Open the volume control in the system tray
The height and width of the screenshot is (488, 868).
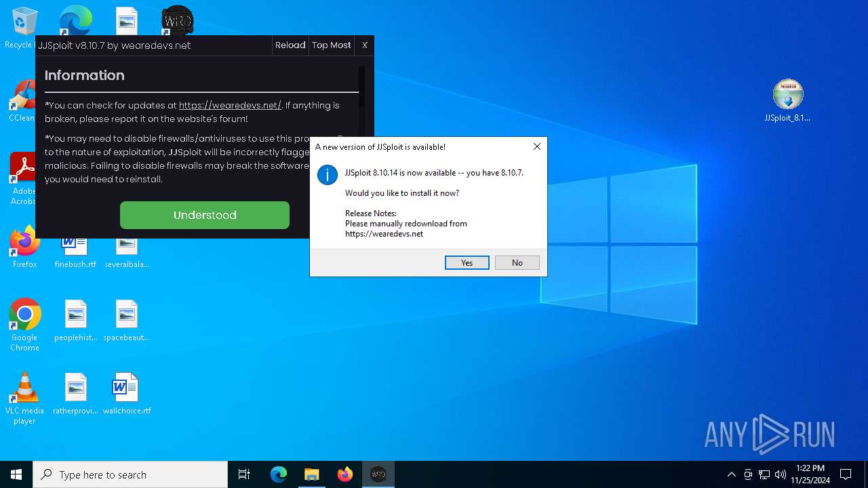click(x=781, y=474)
